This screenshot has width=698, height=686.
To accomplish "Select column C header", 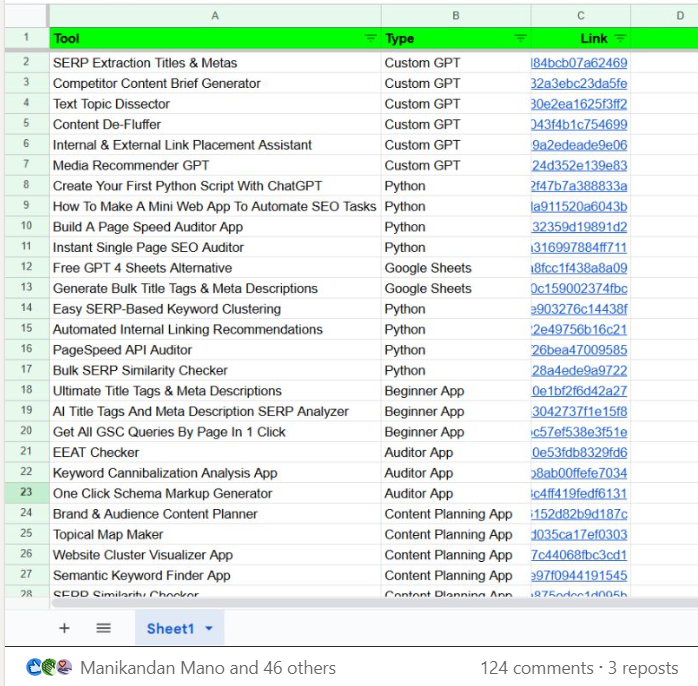I will click(580, 16).
